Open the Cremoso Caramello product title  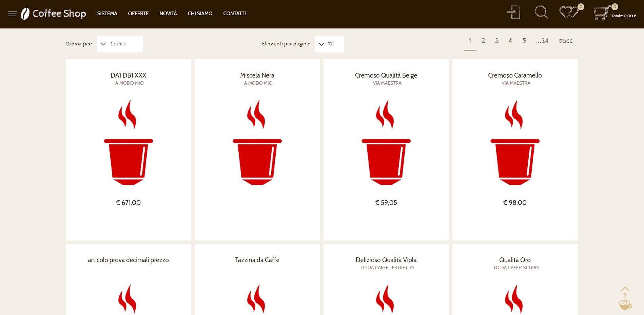click(515, 75)
